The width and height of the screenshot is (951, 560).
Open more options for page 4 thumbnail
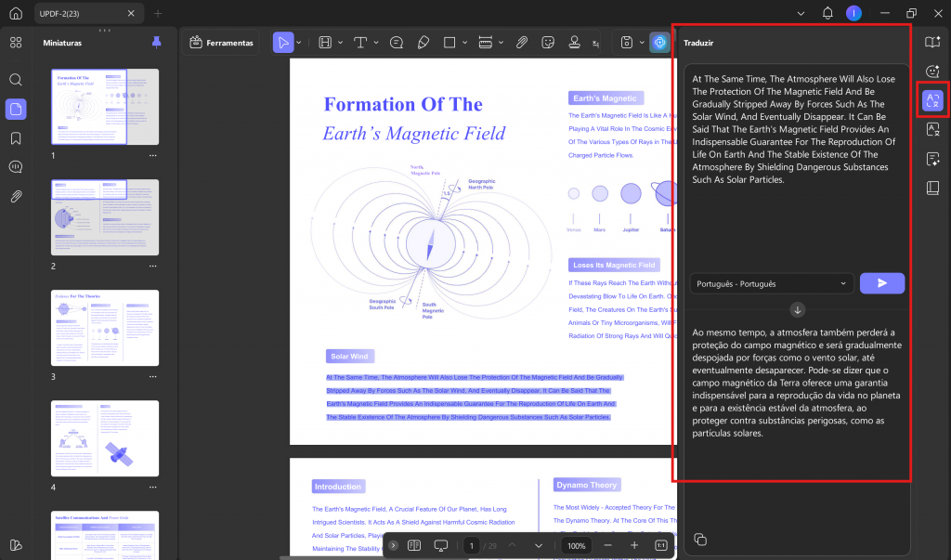(153, 488)
